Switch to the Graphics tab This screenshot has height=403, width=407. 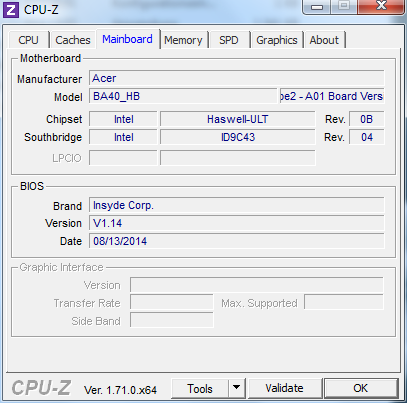pos(277,40)
